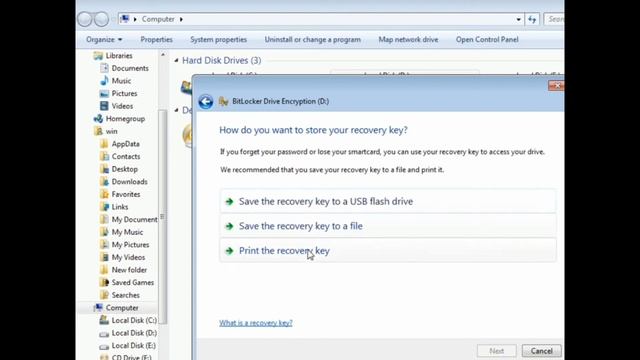Choose Save the recovery key to a file
Viewport: 640px width, 360px height.
[x=388, y=226]
